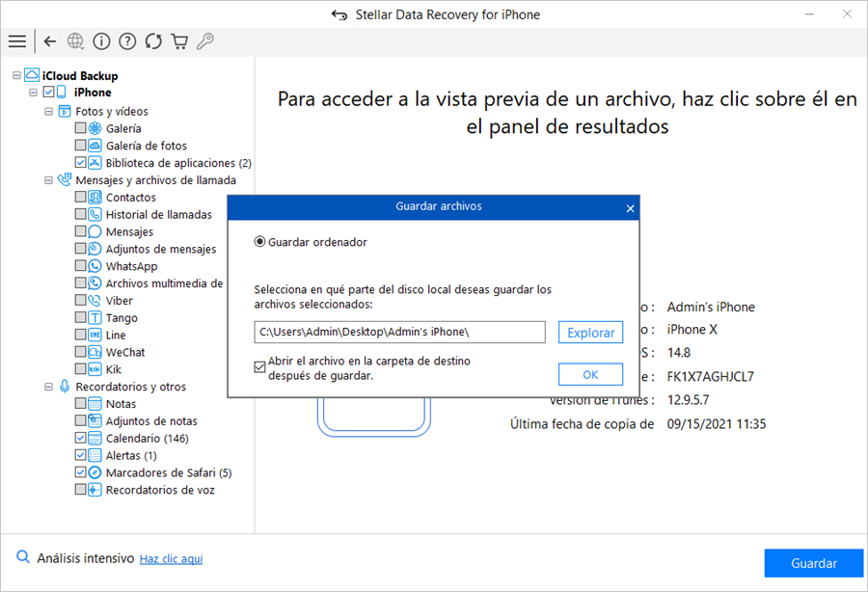The height and width of the screenshot is (592, 868).
Task: Click OK in Guardar archivos dialog
Action: point(590,374)
